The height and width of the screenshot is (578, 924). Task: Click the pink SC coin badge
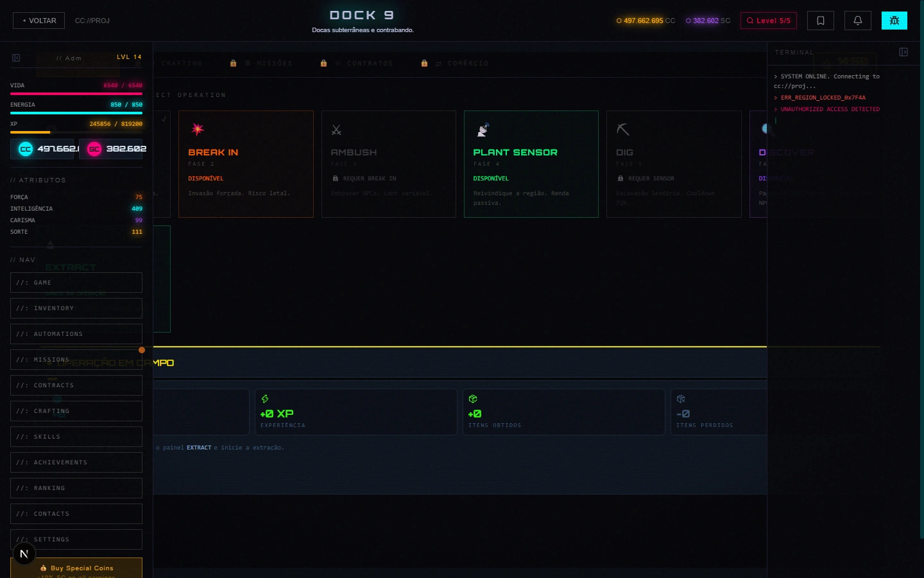tap(94, 149)
